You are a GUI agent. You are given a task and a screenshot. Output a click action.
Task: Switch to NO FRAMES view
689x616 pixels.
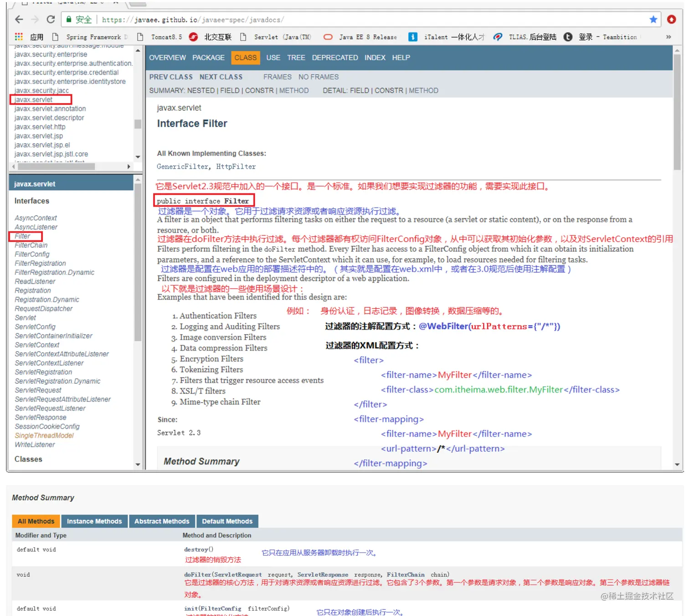pos(319,77)
